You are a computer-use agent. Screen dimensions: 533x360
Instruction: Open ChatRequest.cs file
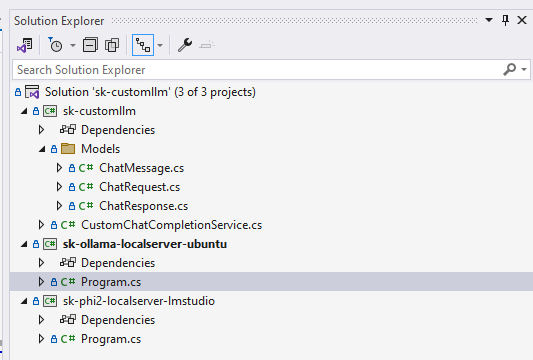[x=139, y=187]
